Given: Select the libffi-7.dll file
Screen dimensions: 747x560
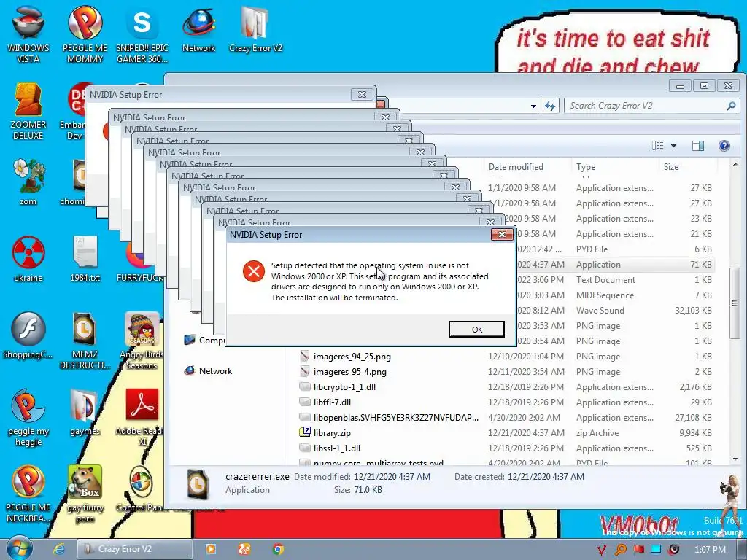Looking at the screenshot, I should click(x=332, y=402).
